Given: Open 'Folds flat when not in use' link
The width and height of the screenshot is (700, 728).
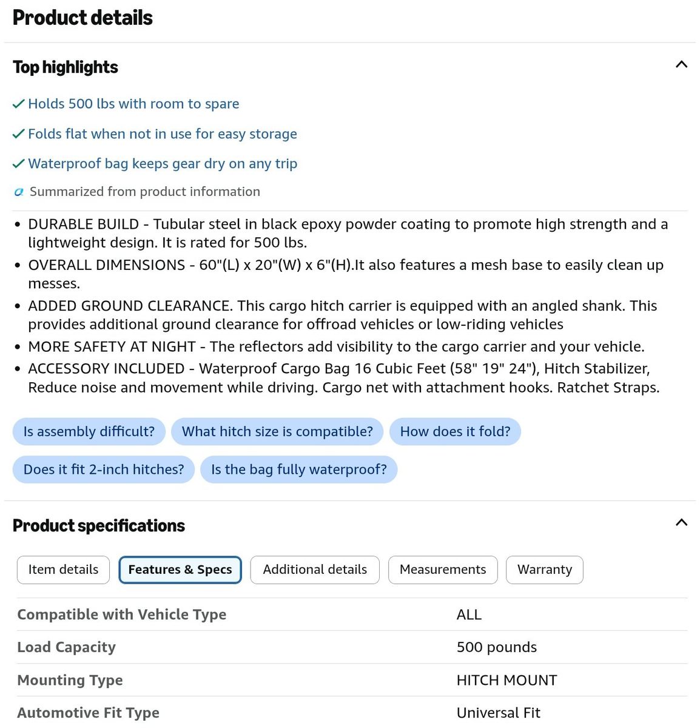Looking at the screenshot, I should coord(163,133).
